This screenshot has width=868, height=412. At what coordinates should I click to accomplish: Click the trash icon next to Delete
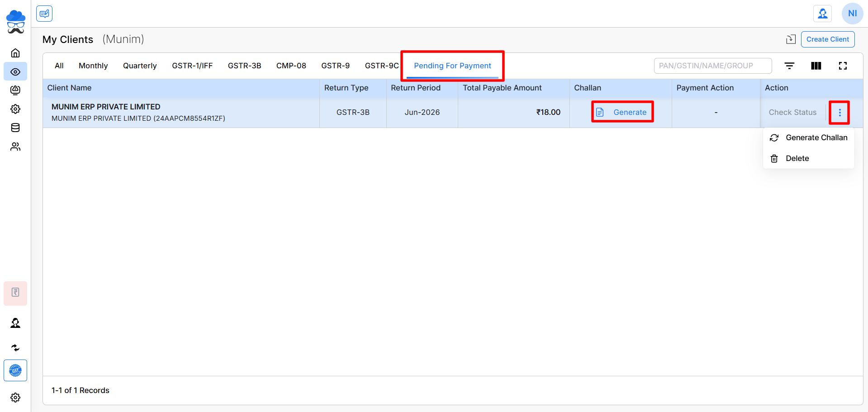tap(774, 158)
